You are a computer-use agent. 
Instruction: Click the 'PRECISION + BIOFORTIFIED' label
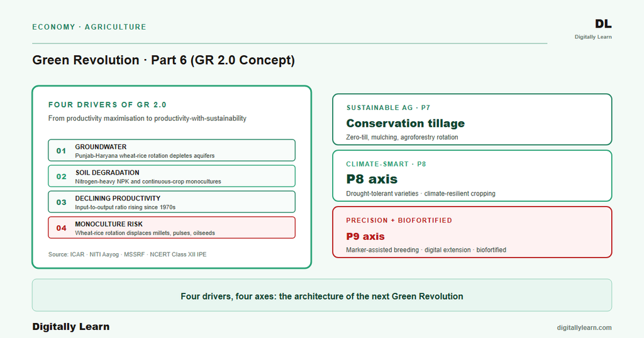point(399,221)
